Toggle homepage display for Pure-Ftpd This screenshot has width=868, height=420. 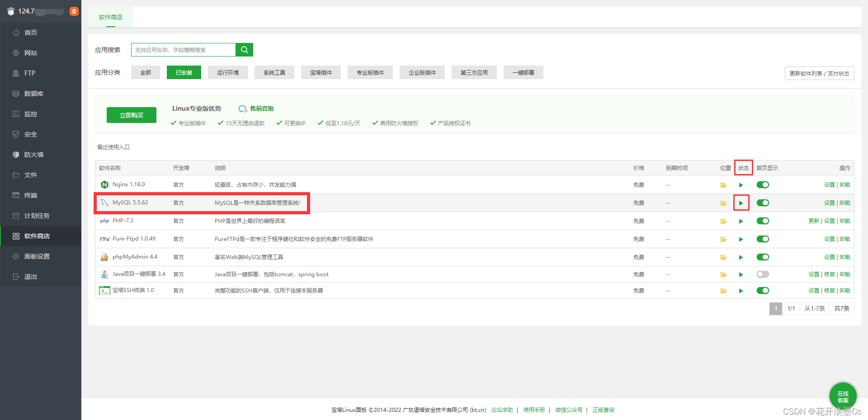pyautogui.click(x=763, y=239)
